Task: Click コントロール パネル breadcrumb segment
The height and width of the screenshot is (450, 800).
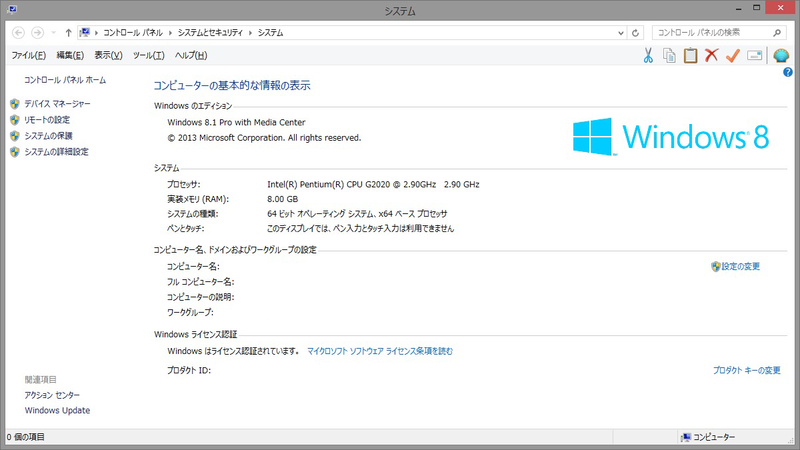Action: 133,33
